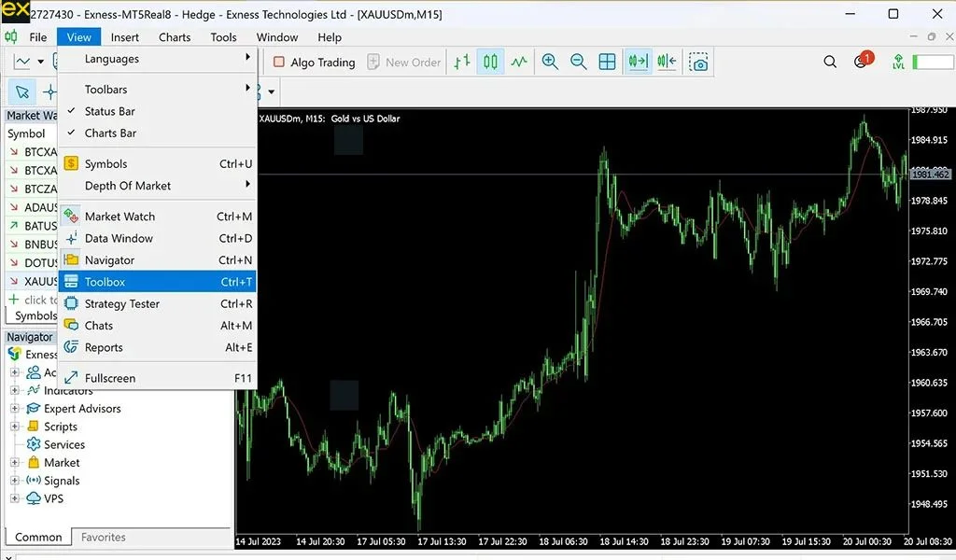
Task: Zoom in on the chart
Action: tap(550, 62)
